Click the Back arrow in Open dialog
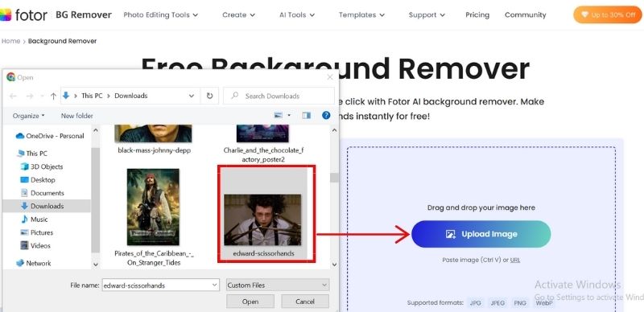The height and width of the screenshot is (312, 644). (13, 96)
